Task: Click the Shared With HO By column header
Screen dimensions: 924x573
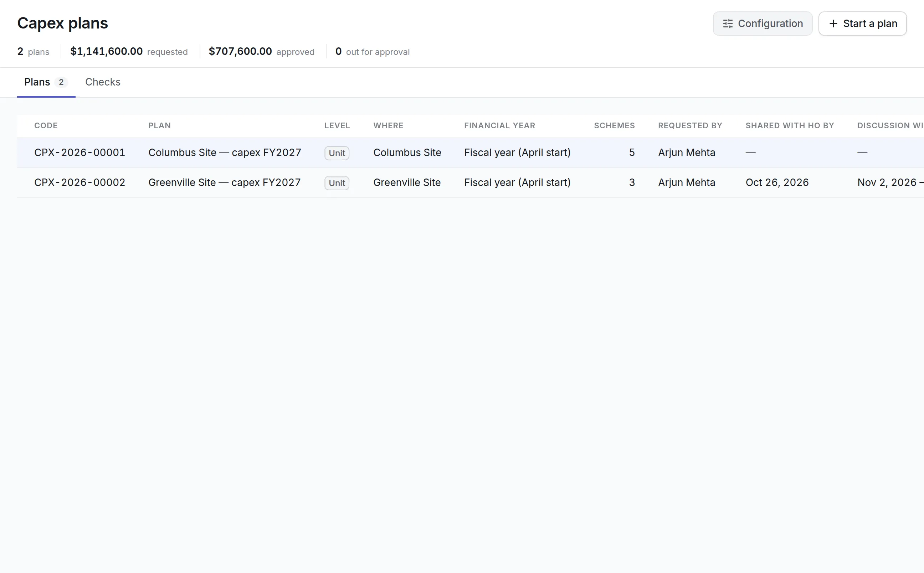Action: (x=790, y=125)
